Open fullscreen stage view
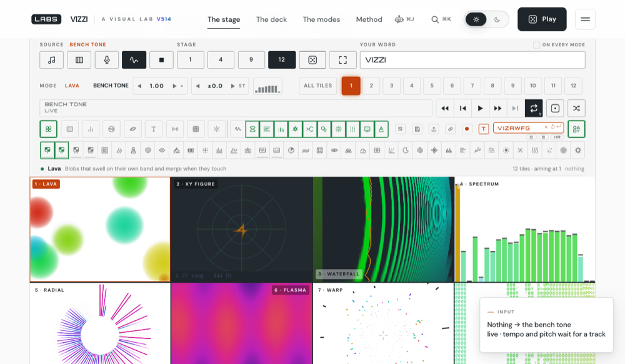Screen dimensions: 625x364 point(342,60)
